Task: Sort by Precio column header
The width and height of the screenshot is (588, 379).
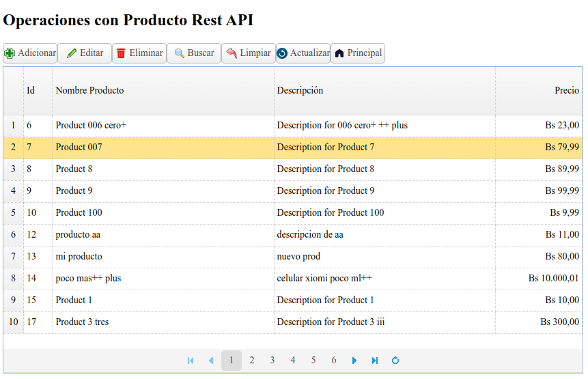Action: 539,91
